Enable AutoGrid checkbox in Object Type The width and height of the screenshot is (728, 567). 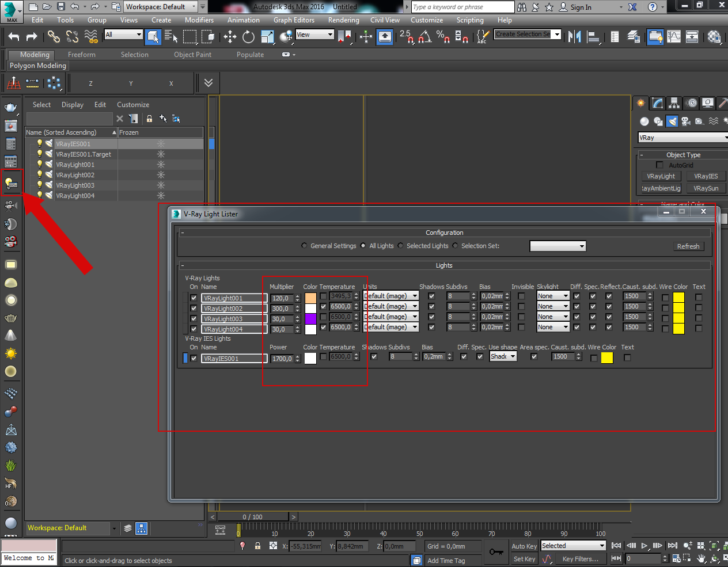tap(660, 165)
